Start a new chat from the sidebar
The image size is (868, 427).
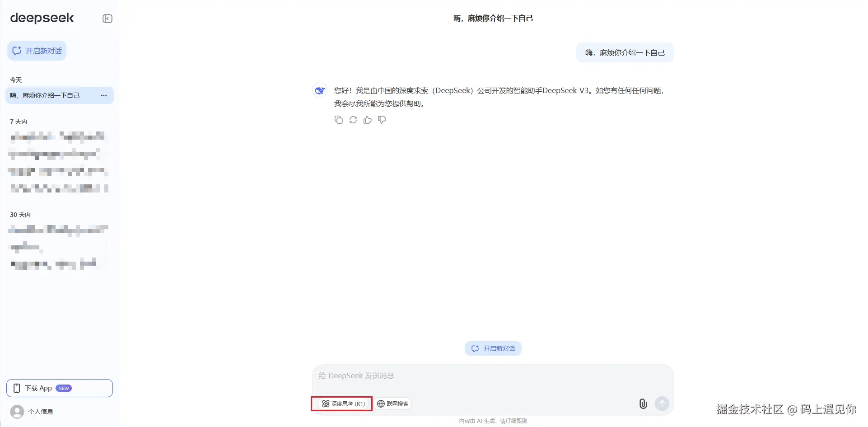37,51
